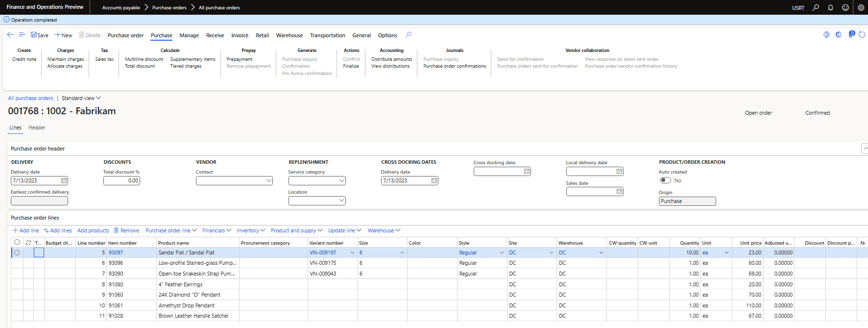This screenshot has width=868, height=328.
Task: Open calendar picker for Cross docking date
Action: [x=527, y=172]
